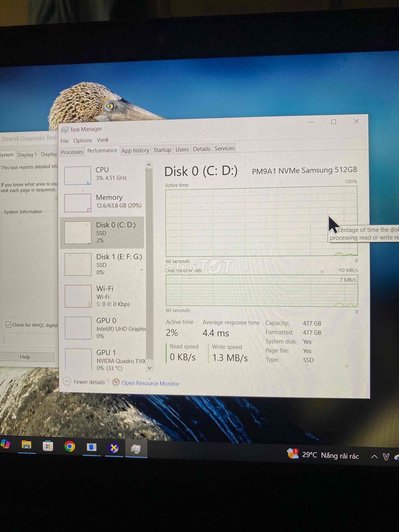Click the Type SSD value
Screen dimensions: 399x532
(x=308, y=360)
